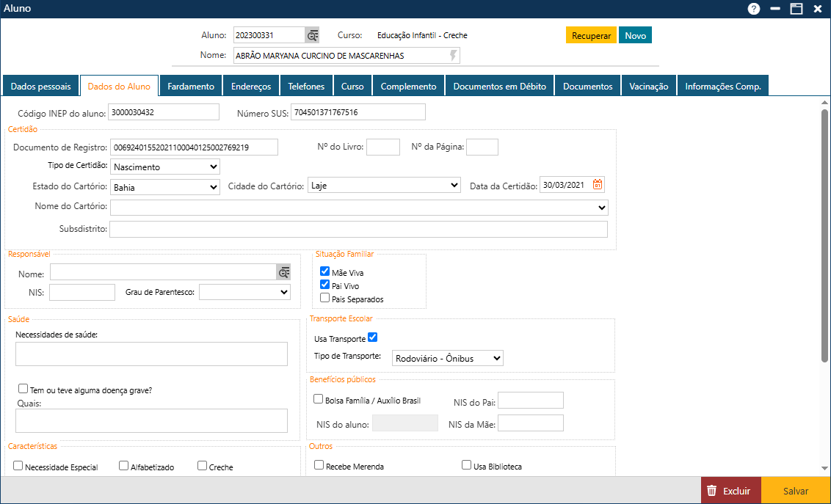The height and width of the screenshot is (504, 831).
Task: Open Documentos em Débito tab
Action: 500,87
